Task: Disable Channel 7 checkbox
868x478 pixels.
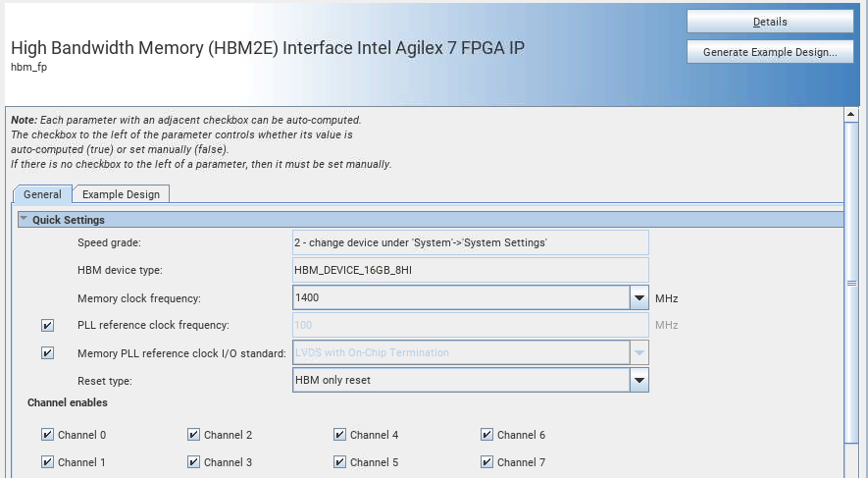Action: coord(486,462)
